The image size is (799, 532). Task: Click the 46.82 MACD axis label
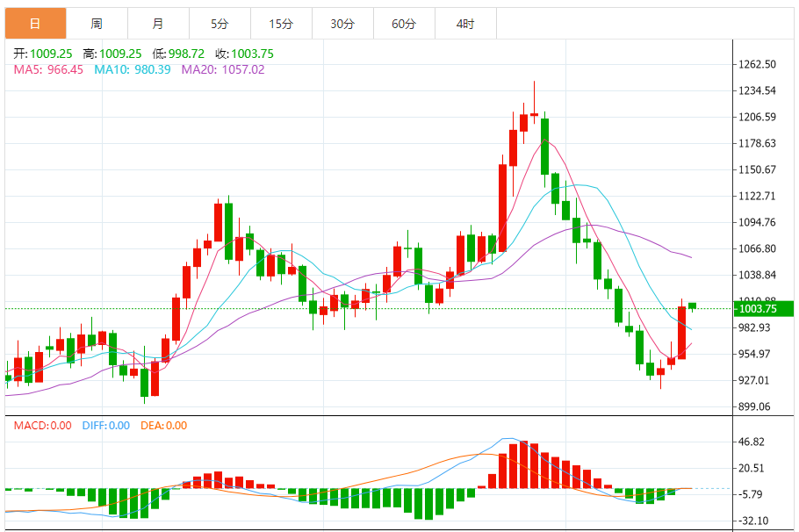coord(752,442)
